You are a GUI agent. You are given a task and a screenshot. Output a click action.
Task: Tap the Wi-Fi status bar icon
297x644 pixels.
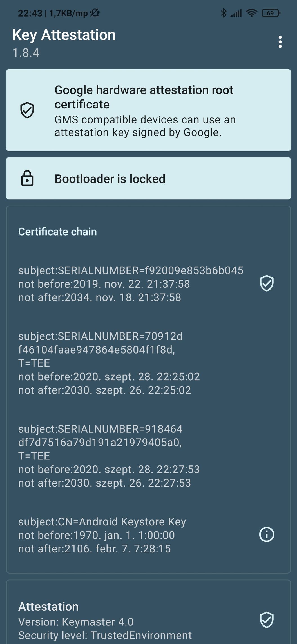[251, 13]
